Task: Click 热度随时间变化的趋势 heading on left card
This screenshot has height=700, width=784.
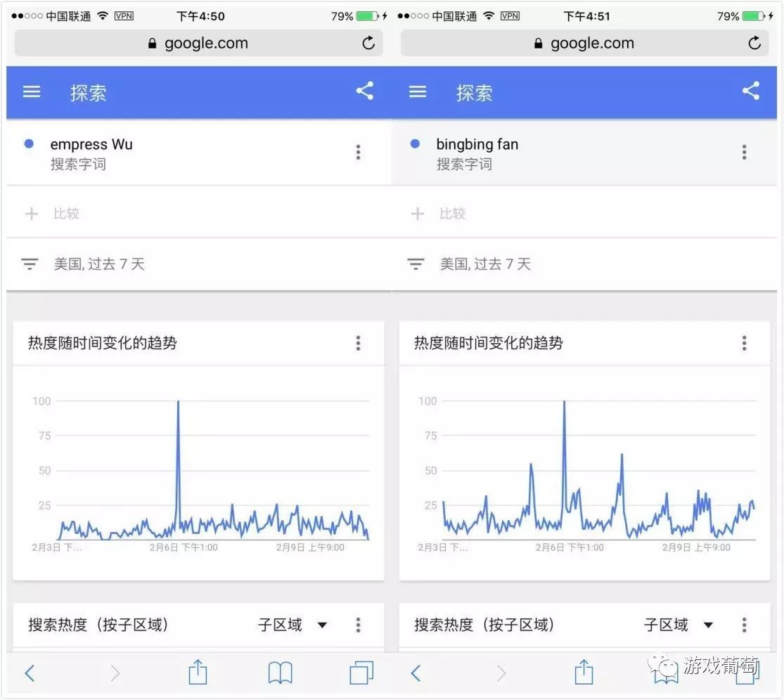Action: 103,343
